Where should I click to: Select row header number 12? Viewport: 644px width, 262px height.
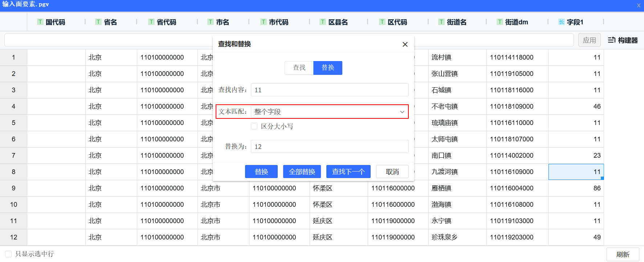coord(13,237)
